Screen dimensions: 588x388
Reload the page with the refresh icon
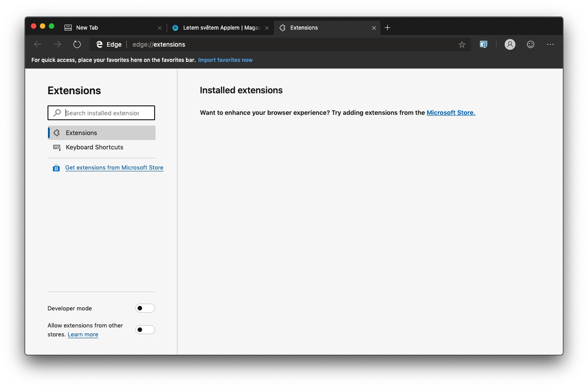click(77, 44)
